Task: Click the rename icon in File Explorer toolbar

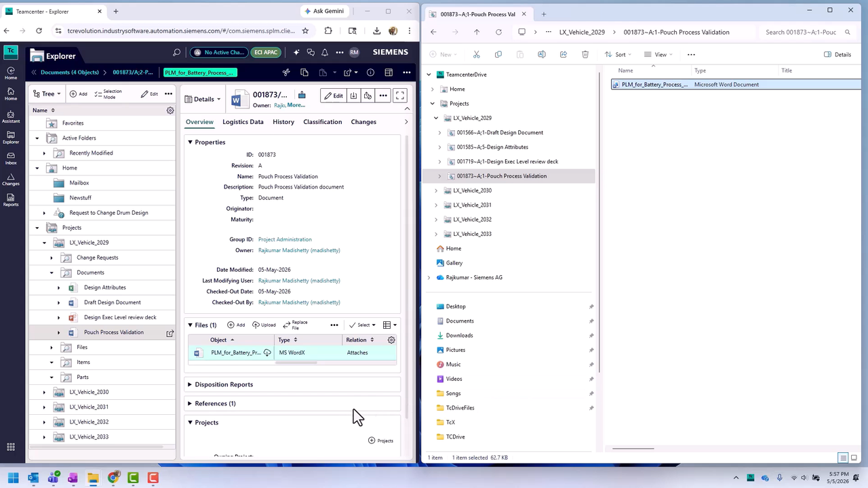Action: coord(542,54)
